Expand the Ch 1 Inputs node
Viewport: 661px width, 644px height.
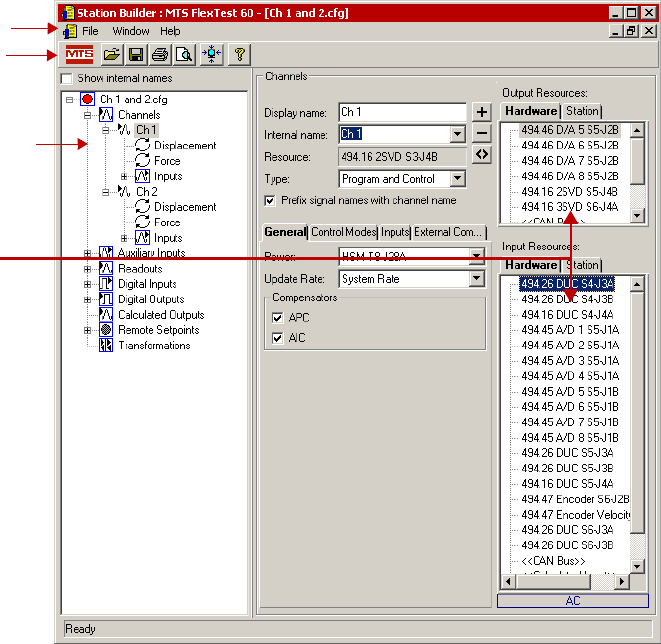pyautogui.click(x=124, y=176)
